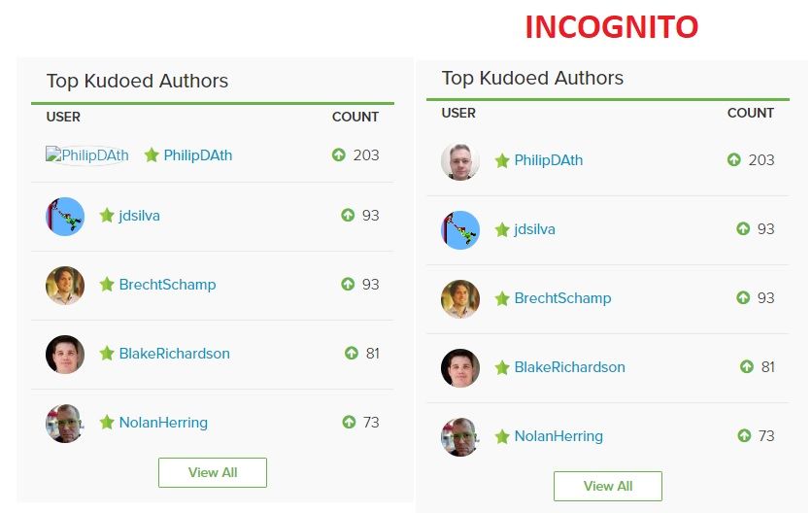Click the green star beside PhilipDAth in left panel
The width and height of the screenshot is (812, 513).
point(152,154)
